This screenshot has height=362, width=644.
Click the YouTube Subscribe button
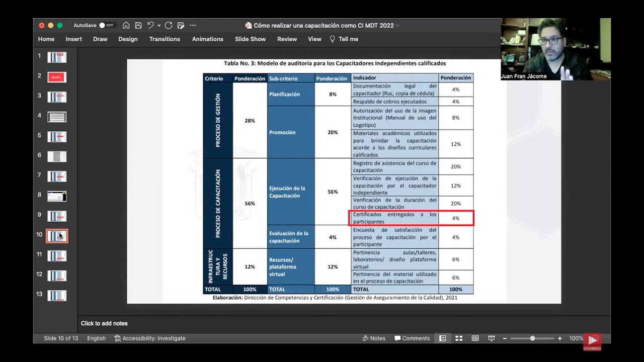pyautogui.click(x=592, y=342)
